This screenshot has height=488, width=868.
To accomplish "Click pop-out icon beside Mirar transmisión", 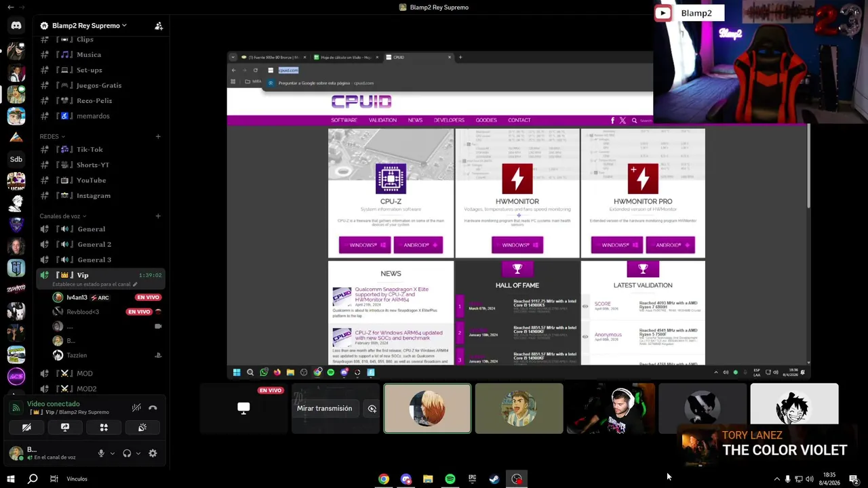I will (372, 409).
